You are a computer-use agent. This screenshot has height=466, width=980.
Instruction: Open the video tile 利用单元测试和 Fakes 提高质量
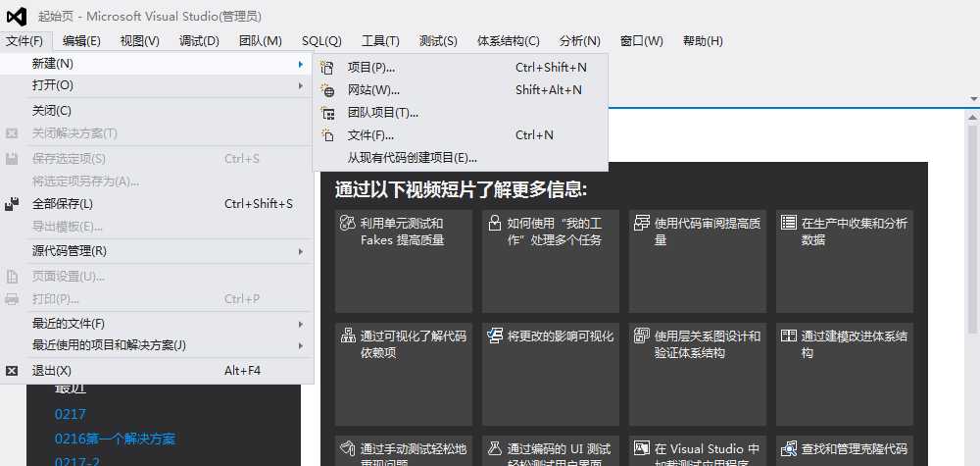pyautogui.click(x=404, y=262)
